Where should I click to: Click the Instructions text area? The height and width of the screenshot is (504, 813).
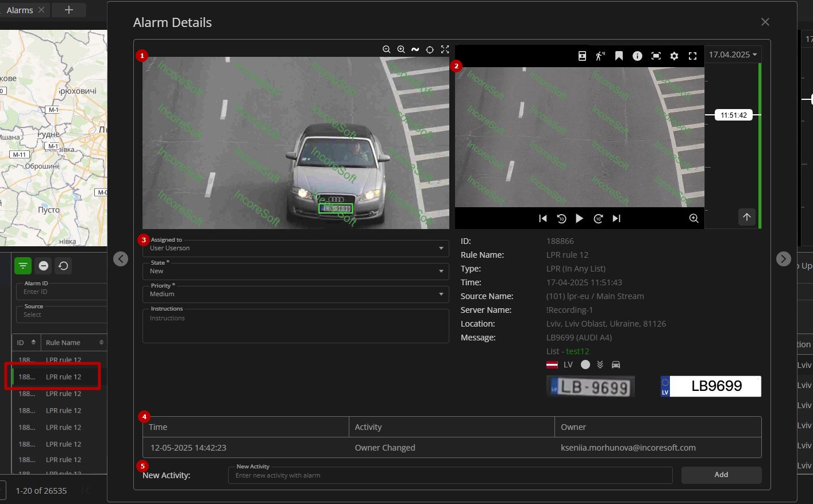(296, 326)
